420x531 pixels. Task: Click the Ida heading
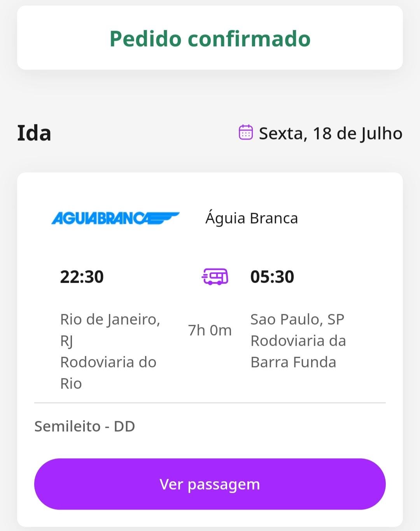(34, 133)
